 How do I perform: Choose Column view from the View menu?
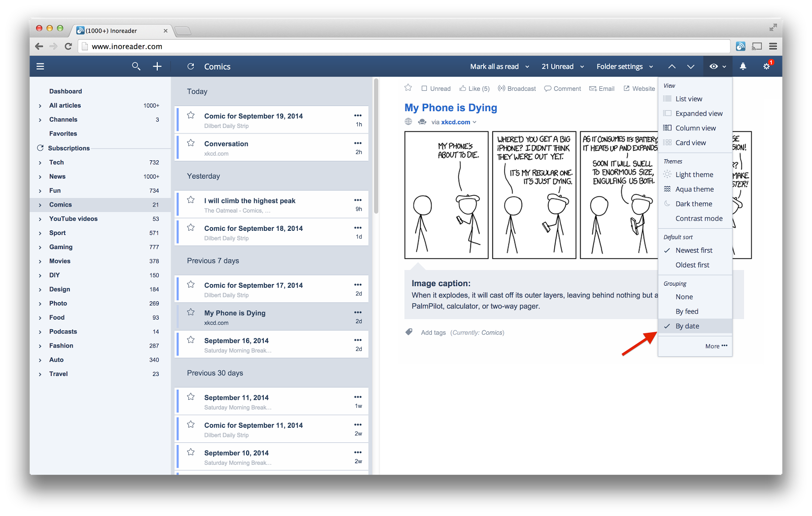tap(695, 128)
